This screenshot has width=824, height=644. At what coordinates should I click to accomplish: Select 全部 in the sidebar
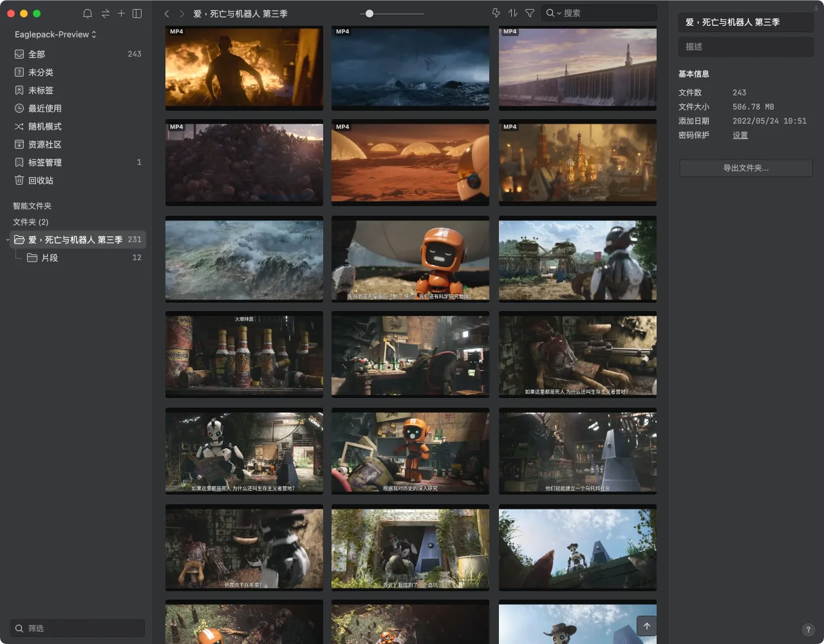click(78, 54)
